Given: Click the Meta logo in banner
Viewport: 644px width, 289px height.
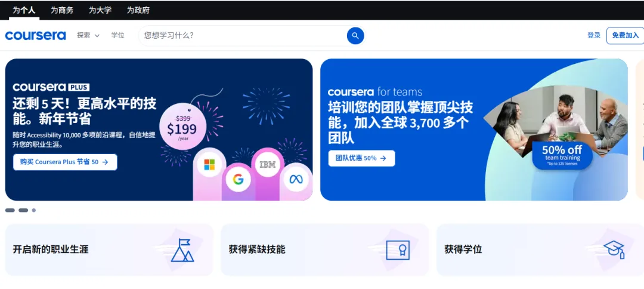Looking at the screenshot, I should tap(296, 180).
